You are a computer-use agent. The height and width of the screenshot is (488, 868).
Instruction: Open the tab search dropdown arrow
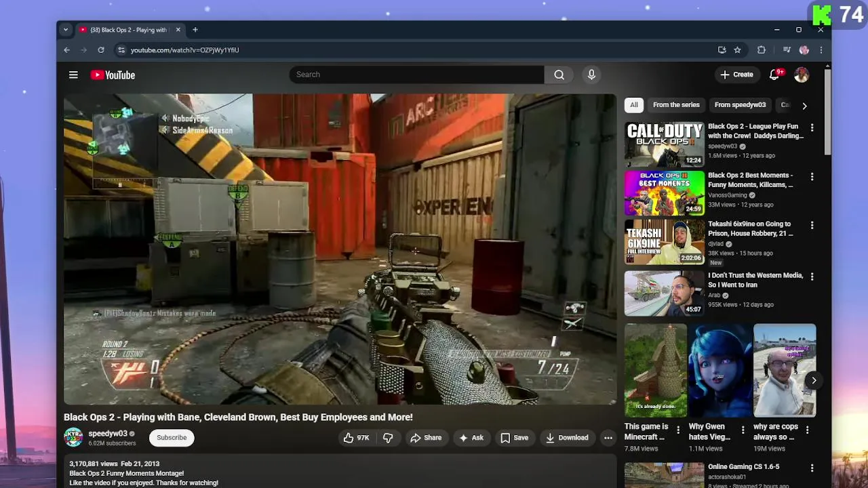point(65,30)
